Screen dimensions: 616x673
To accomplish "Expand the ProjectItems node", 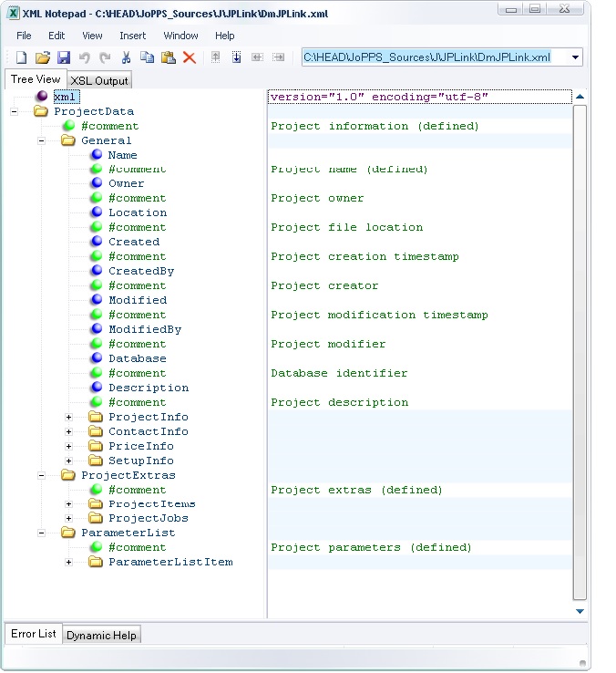I will pos(68,504).
